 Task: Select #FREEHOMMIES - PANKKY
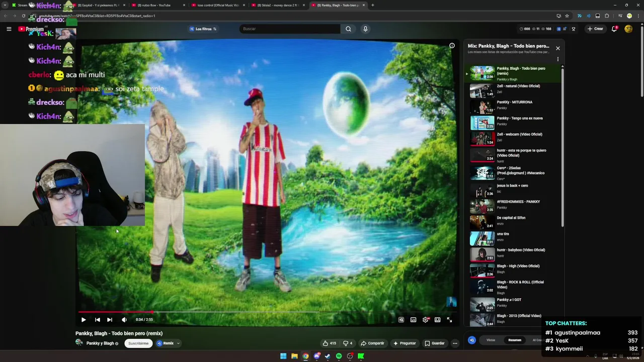(514, 205)
